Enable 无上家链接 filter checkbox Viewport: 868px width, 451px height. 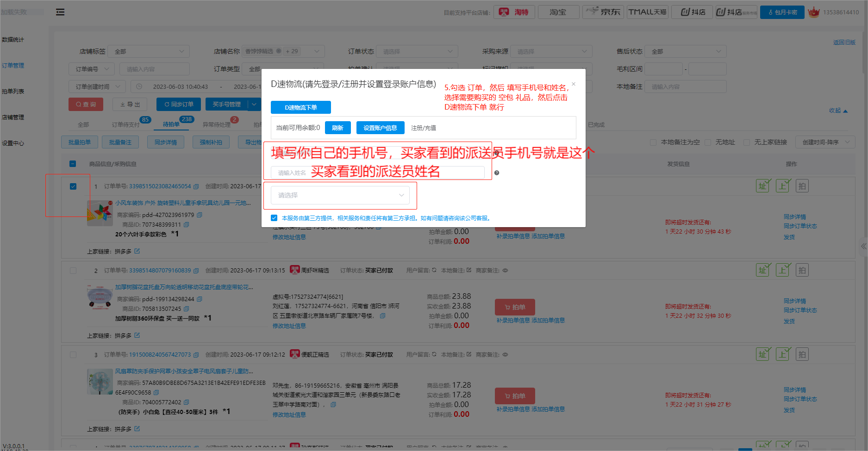click(747, 142)
